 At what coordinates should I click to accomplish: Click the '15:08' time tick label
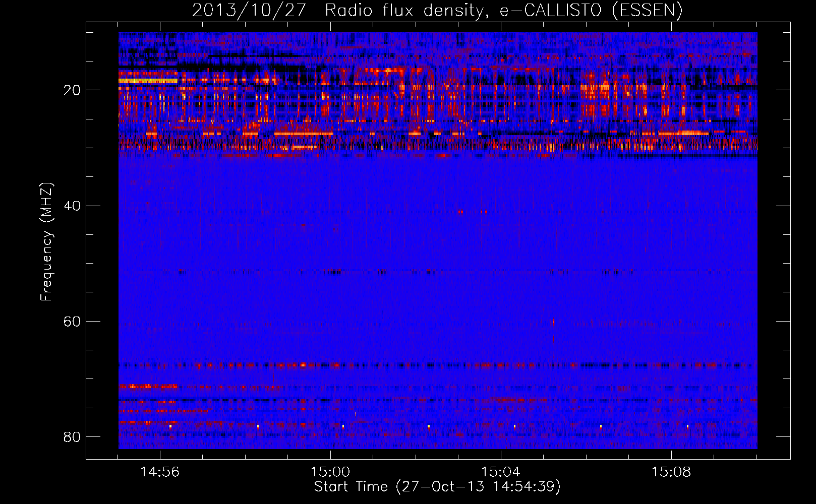[x=671, y=472]
